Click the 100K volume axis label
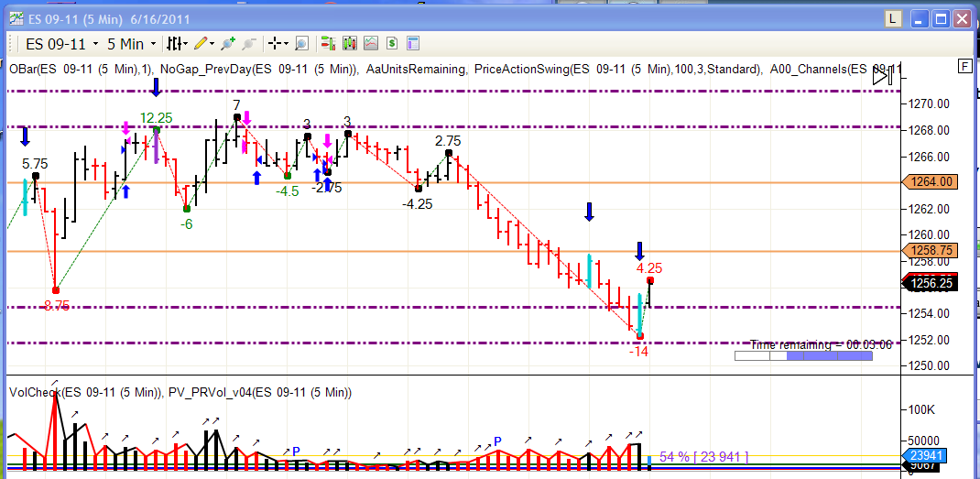The image size is (980, 479). [922, 409]
